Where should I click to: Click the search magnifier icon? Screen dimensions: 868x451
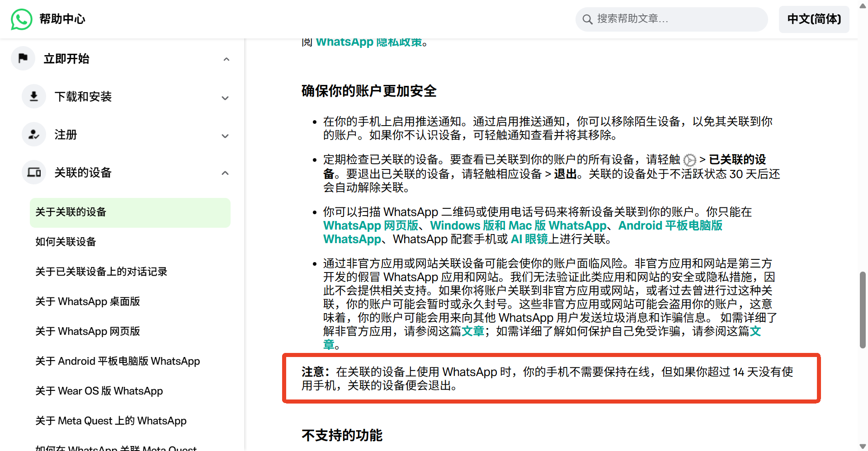(587, 19)
